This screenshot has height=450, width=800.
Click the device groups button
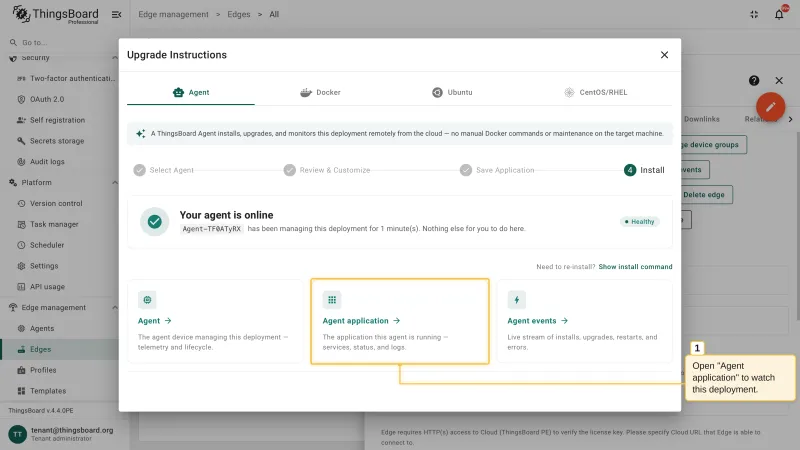coord(713,145)
